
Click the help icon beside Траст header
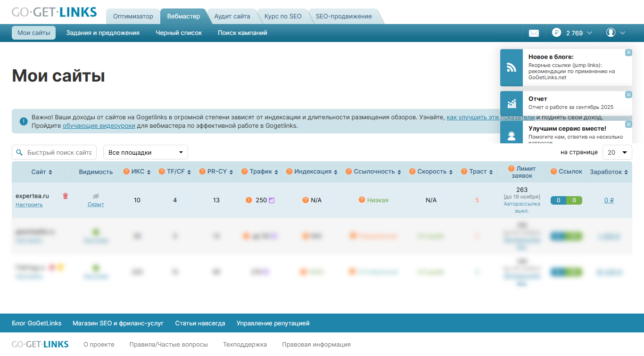[x=465, y=172]
